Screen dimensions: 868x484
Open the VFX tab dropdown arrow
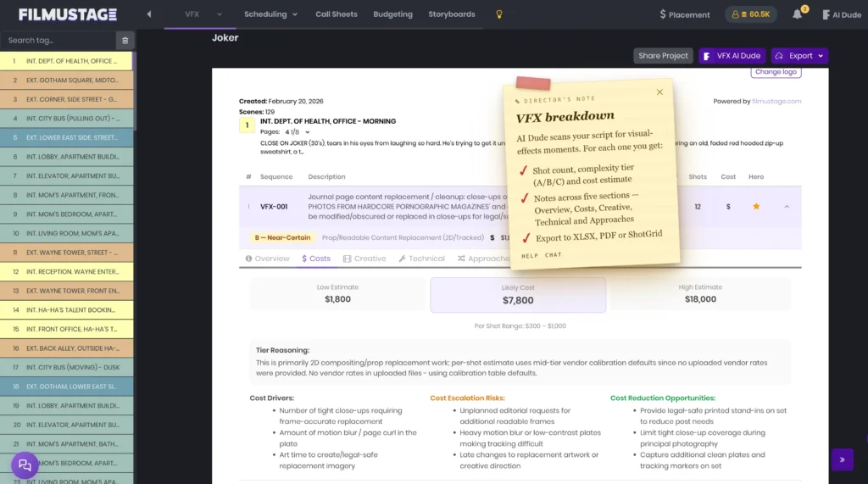click(x=220, y=14)
